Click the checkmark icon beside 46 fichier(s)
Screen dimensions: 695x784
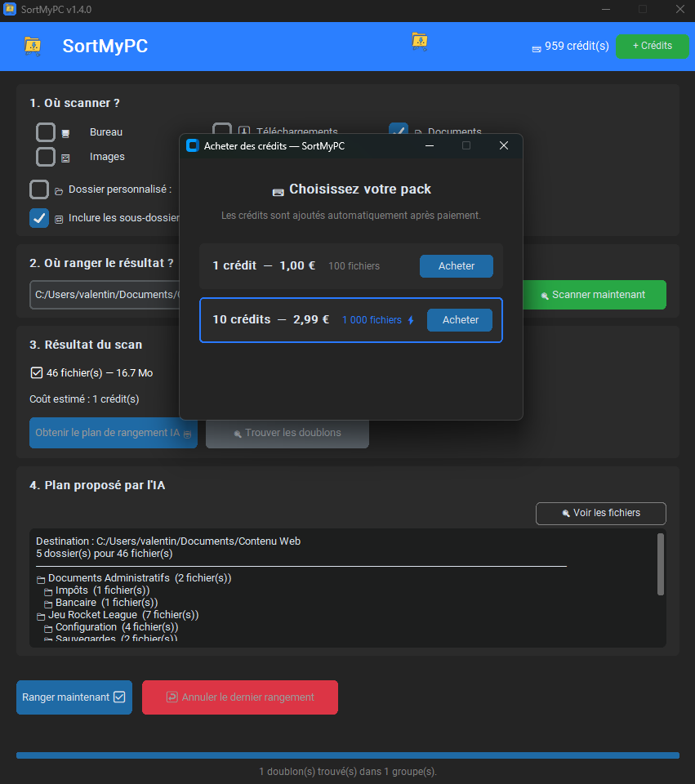point(37,372)
